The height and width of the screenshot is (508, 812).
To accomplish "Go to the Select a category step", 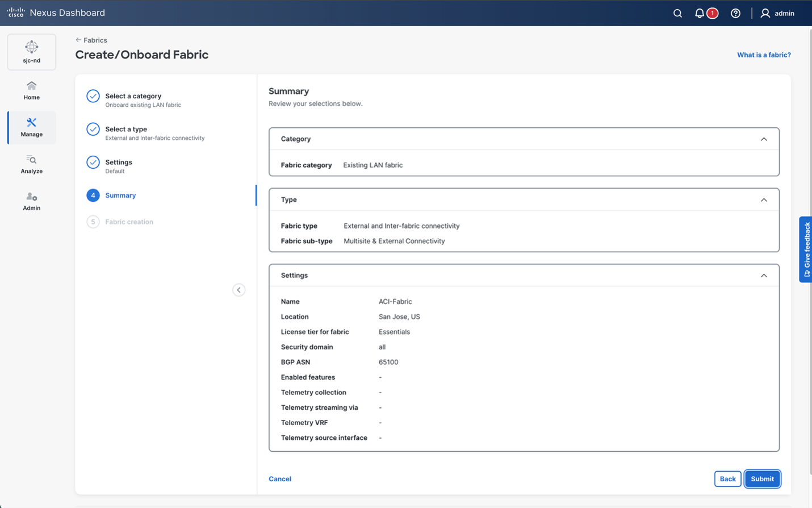I will (133, 96).
